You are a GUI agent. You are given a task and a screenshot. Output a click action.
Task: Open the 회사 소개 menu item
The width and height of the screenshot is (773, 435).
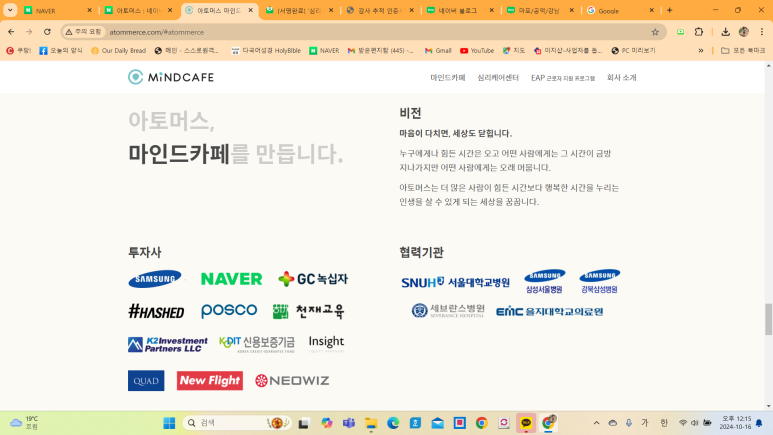[621, 77]
